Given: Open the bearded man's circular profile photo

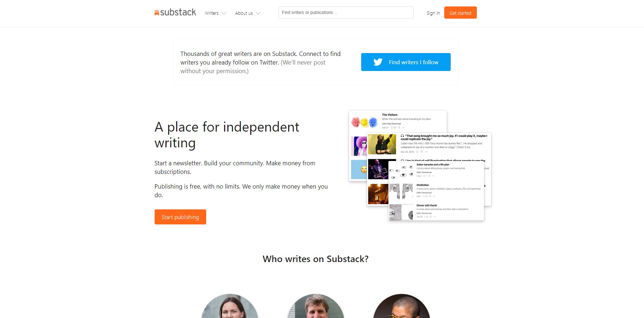Looking at the screenshot, I should pyautogui.click(x=315, y=306).
